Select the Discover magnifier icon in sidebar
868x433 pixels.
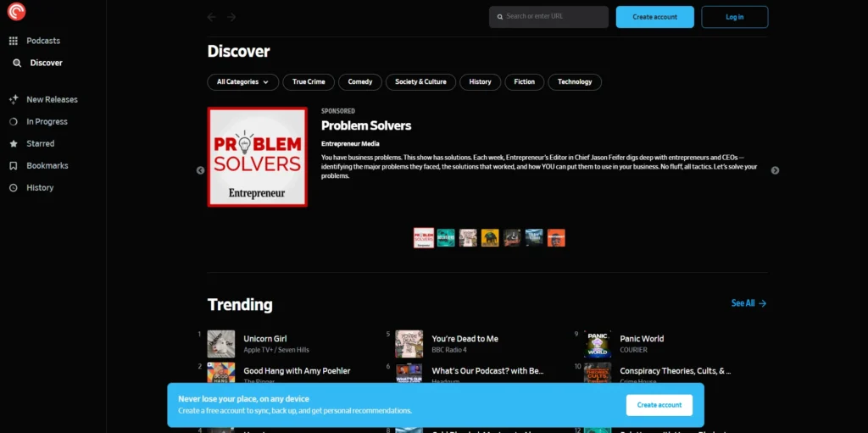[17, 63]
